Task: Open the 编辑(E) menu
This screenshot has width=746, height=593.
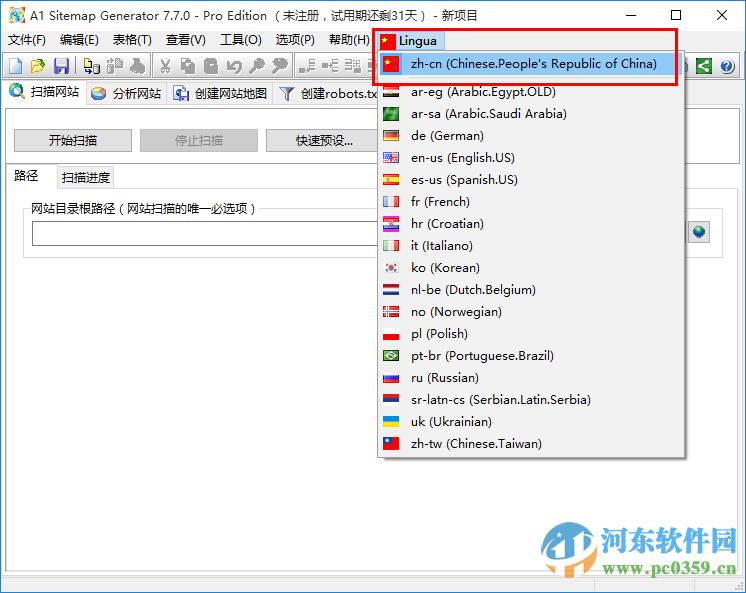Action: coord(79,40)
